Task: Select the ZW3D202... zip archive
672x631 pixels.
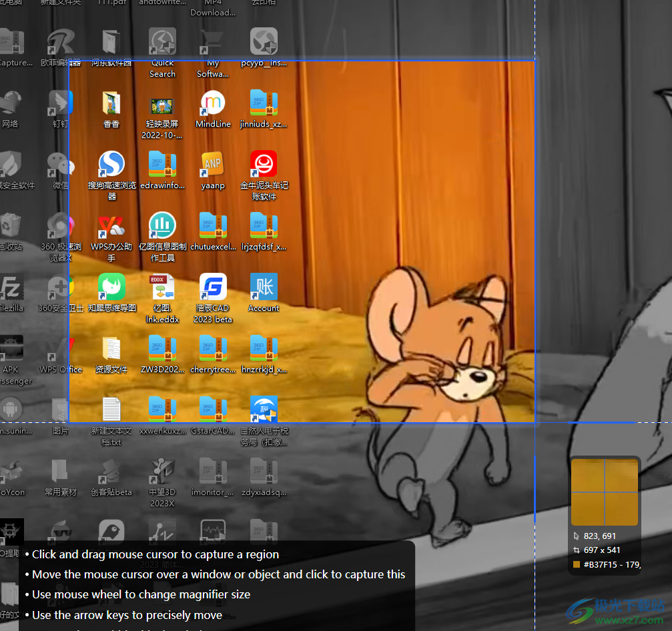Action: point(162,348)
